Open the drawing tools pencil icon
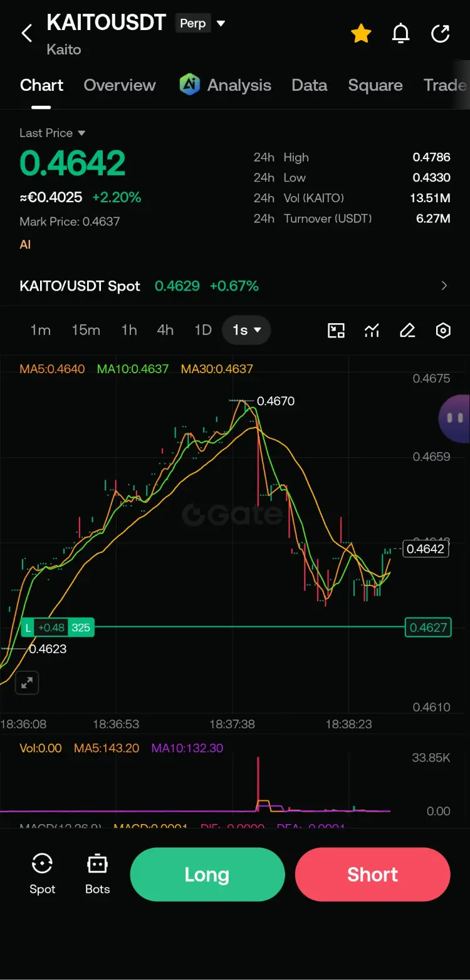The height and width of the screenshot is (980, 470). point(407,331)
